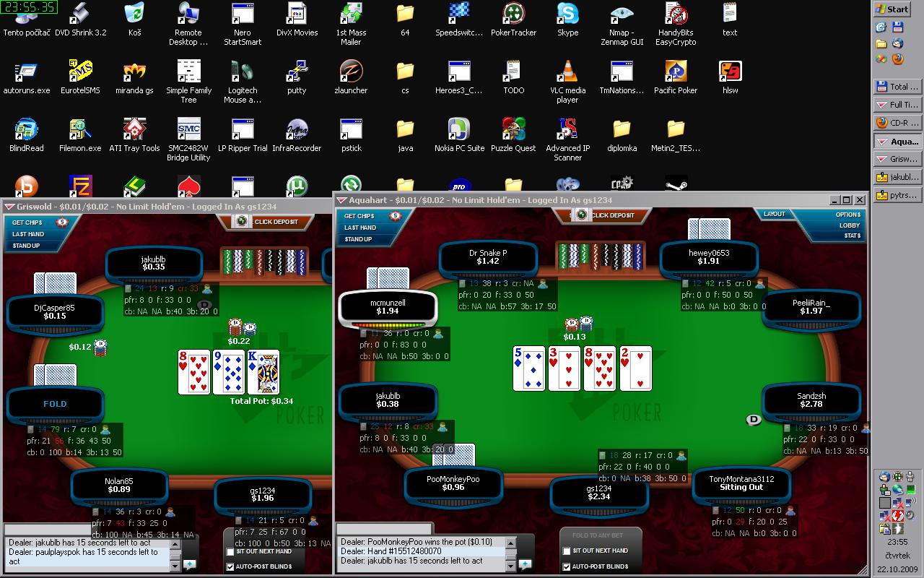Toggle Auto-Post Blinds in Griswold
Viewport: 924px width, 578px height.
[x=230, y=566]
